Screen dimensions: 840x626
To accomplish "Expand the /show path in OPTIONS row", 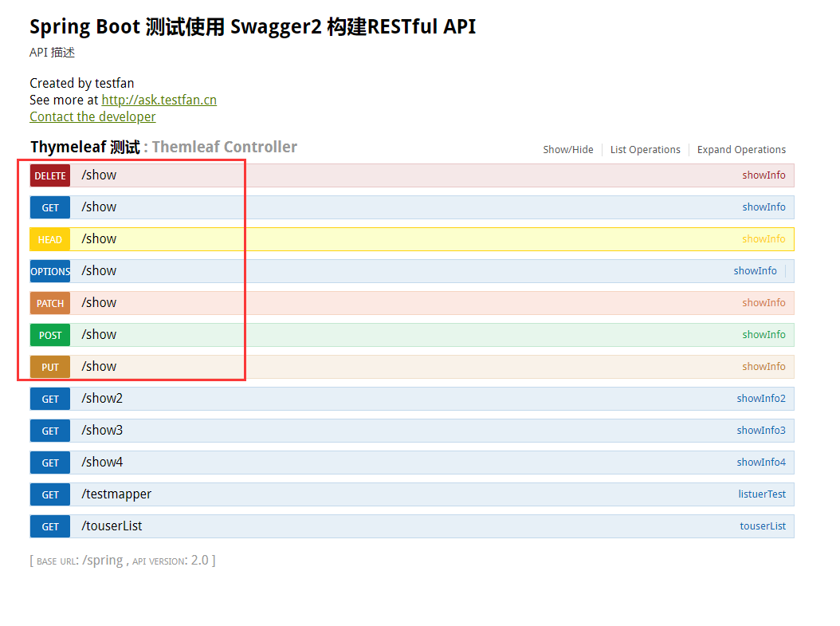I will 99,270.
